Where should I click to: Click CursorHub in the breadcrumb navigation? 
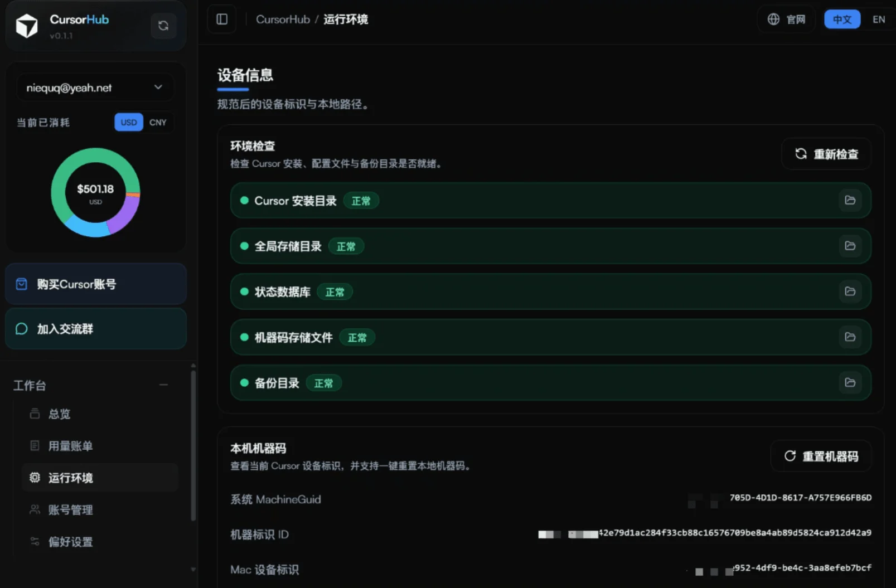tap(283, 19)
